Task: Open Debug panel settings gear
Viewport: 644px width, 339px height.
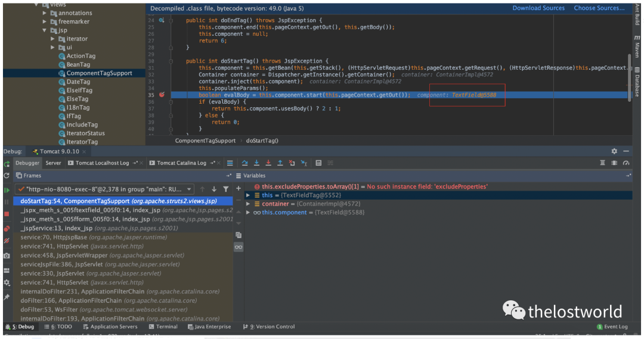Action: tap(614, 151)
